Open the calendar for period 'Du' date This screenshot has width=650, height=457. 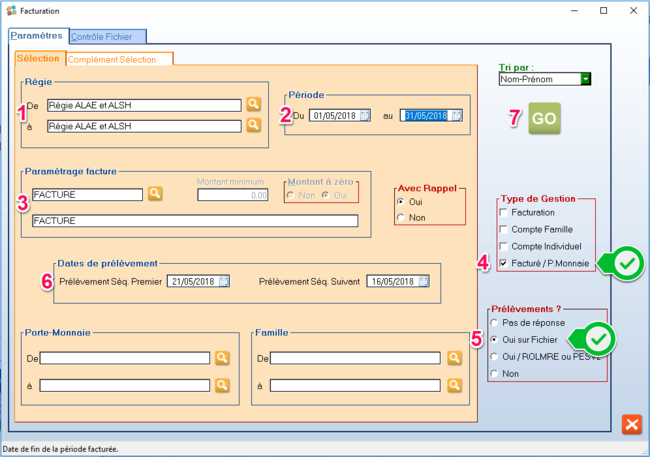(364, 115)
